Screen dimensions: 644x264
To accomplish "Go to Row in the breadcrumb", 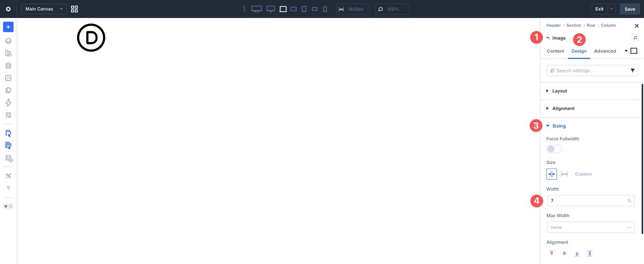I will [x=591, y=25].
